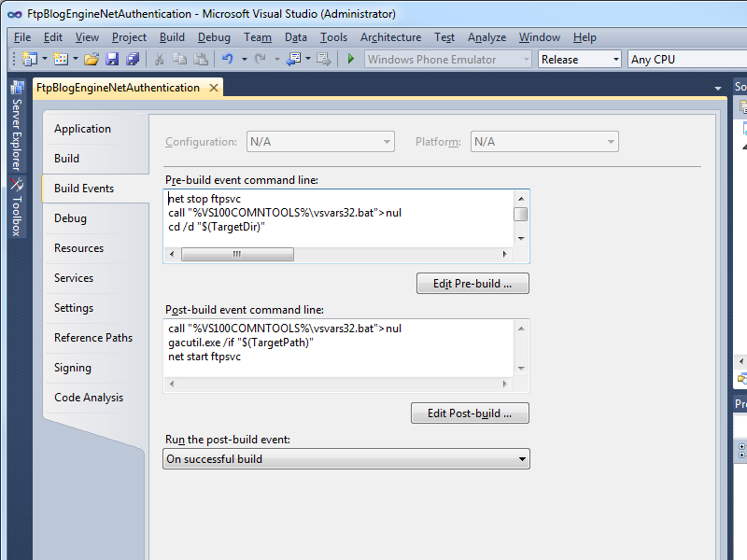Click the New Project toolbar icon
This screenshot has height=560, width=747.
click(29, 59)
